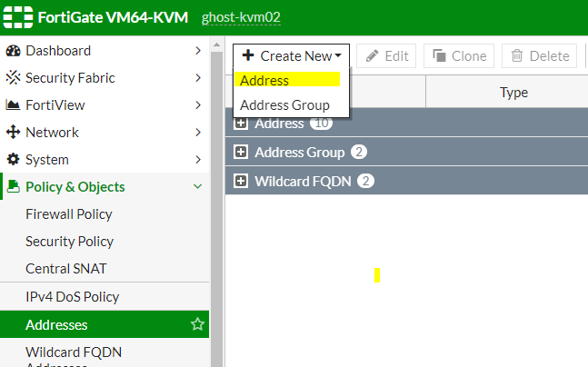
Task: Click the Dashboard gauge icon
Action: coord(14,51)
